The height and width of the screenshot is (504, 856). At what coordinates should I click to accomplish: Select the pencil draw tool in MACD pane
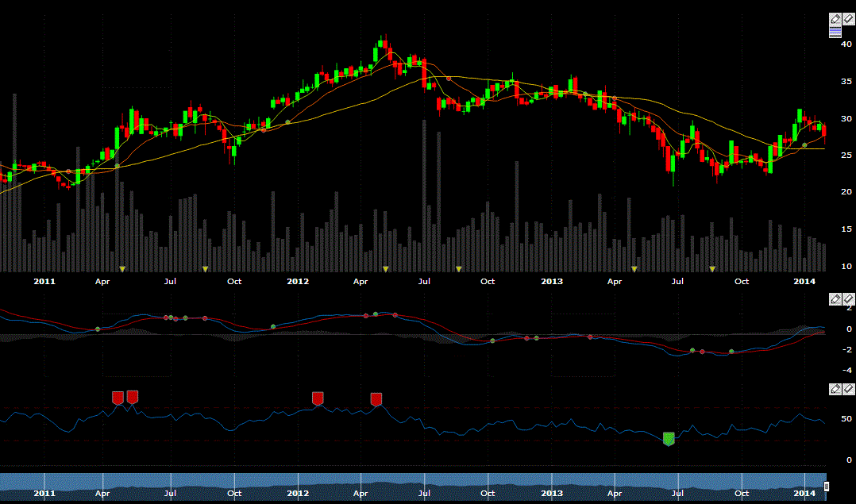tap(835, 299)
